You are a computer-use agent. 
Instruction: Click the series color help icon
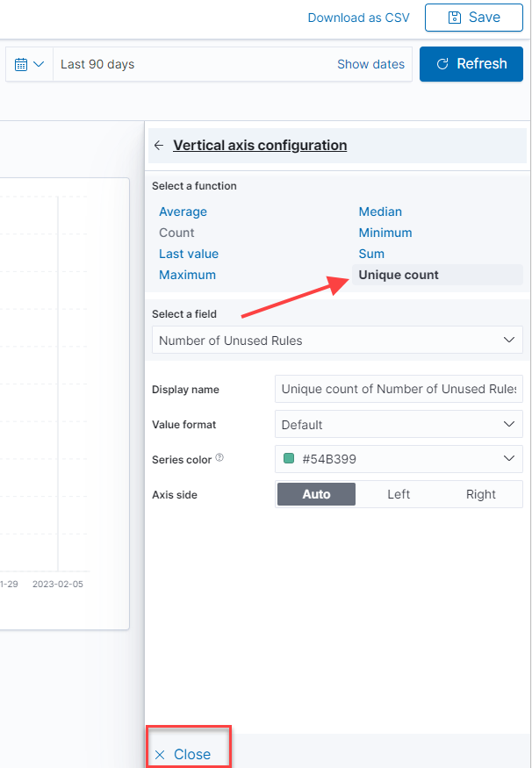pyautogui.click(x=219, y=457)
